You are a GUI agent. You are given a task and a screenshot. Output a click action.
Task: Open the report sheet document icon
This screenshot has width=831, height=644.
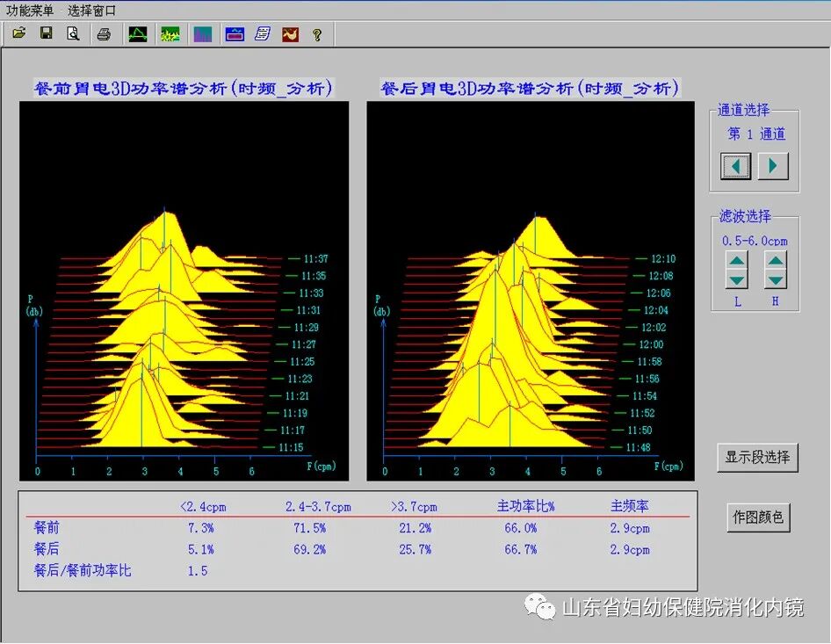[x=263, y=34]
